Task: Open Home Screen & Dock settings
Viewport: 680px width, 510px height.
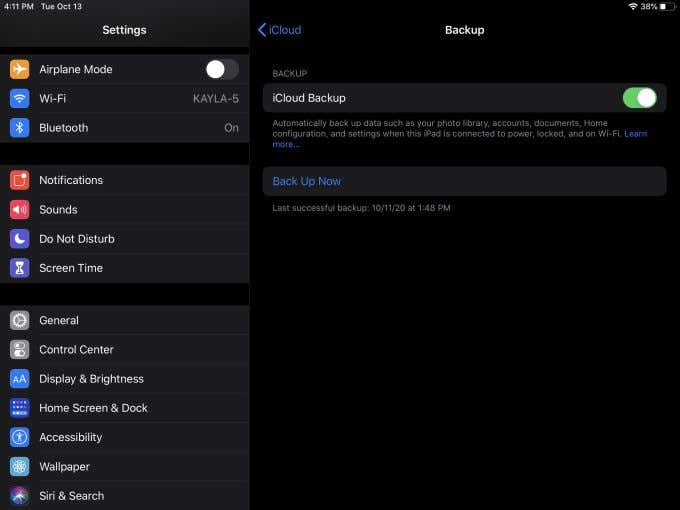Action: [x=124, y=408]
